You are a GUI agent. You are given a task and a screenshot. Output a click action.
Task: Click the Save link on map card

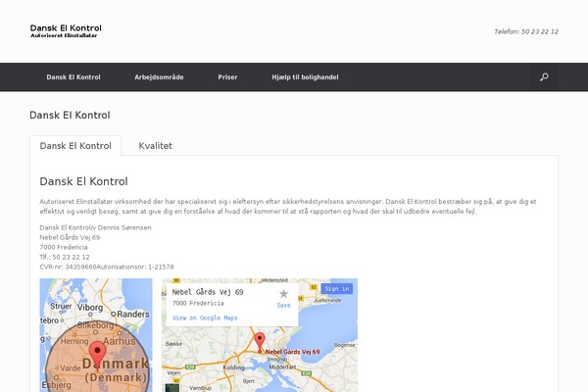coord(283,305)
